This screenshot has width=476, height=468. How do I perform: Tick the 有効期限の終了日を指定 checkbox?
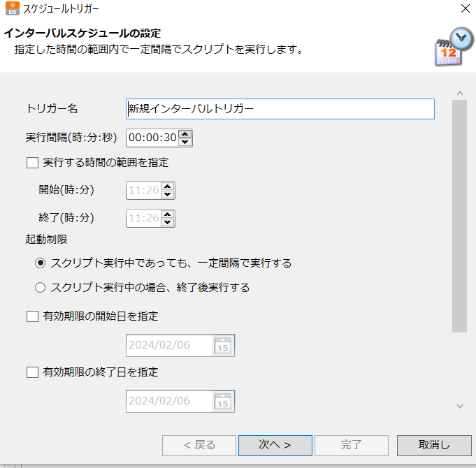32,372
